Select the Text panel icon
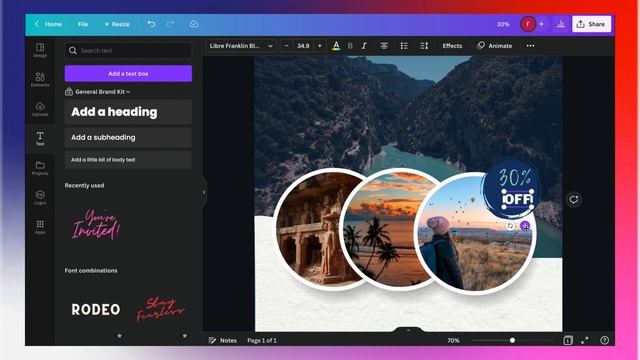The height and width of the screenshot is (360, 640). (x=40, y=138)
